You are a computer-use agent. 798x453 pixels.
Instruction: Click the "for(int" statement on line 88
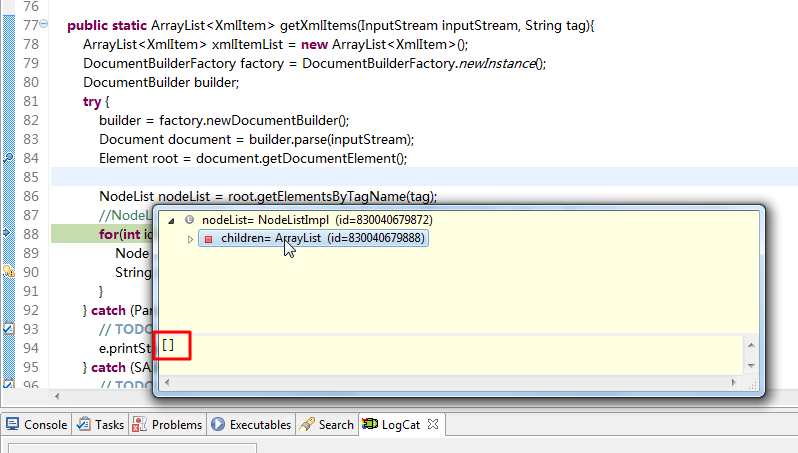(120, 234)
